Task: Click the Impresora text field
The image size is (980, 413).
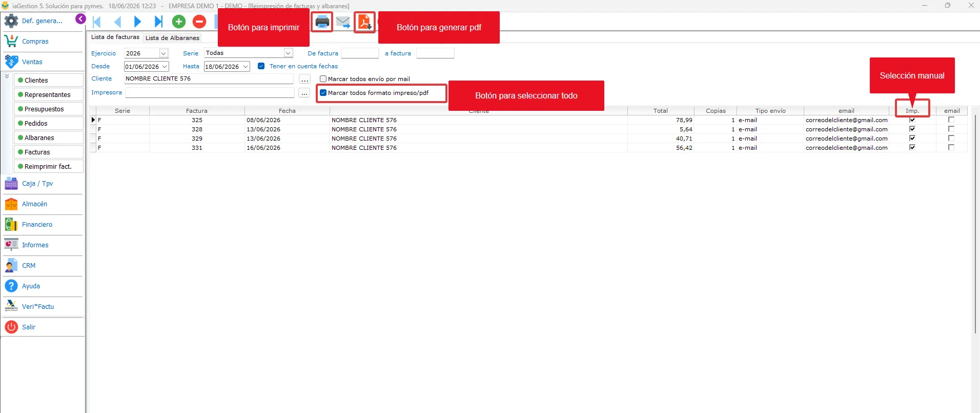Action: 210,93
